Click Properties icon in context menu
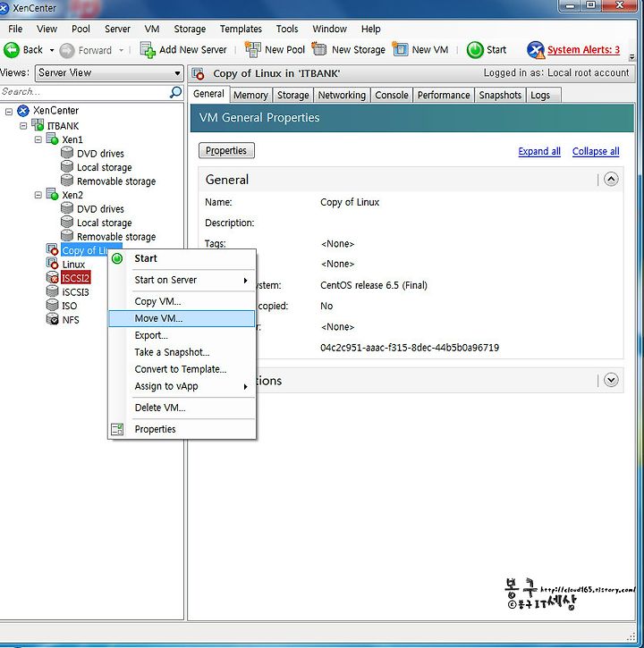 point(117,429)
